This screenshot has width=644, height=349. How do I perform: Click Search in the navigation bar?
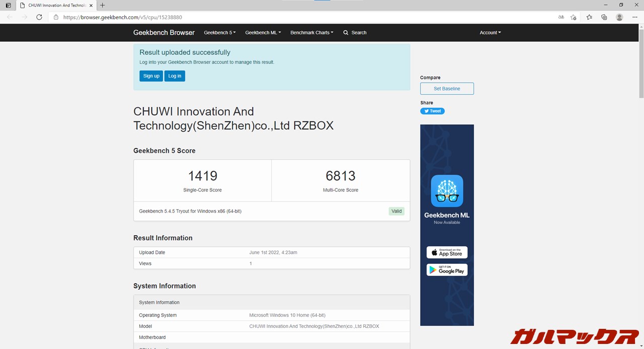355,33
